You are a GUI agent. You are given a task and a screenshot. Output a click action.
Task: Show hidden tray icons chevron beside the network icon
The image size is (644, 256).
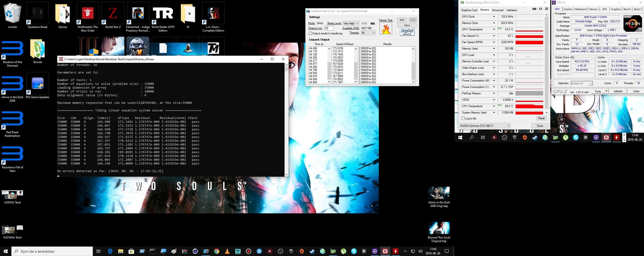(x=405, y=251)
